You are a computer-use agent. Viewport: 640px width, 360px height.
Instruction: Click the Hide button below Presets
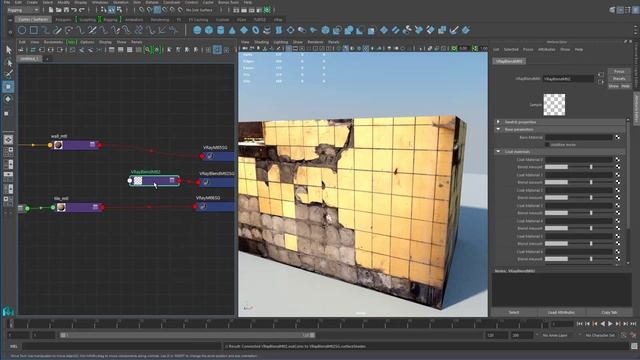pyautogui.click(x=625, y=86)
